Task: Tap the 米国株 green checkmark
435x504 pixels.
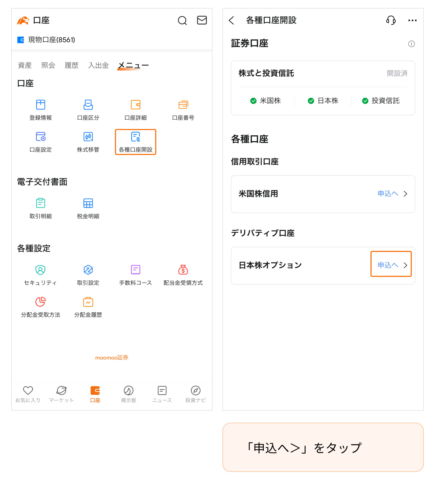Action: tap(253, 101)
